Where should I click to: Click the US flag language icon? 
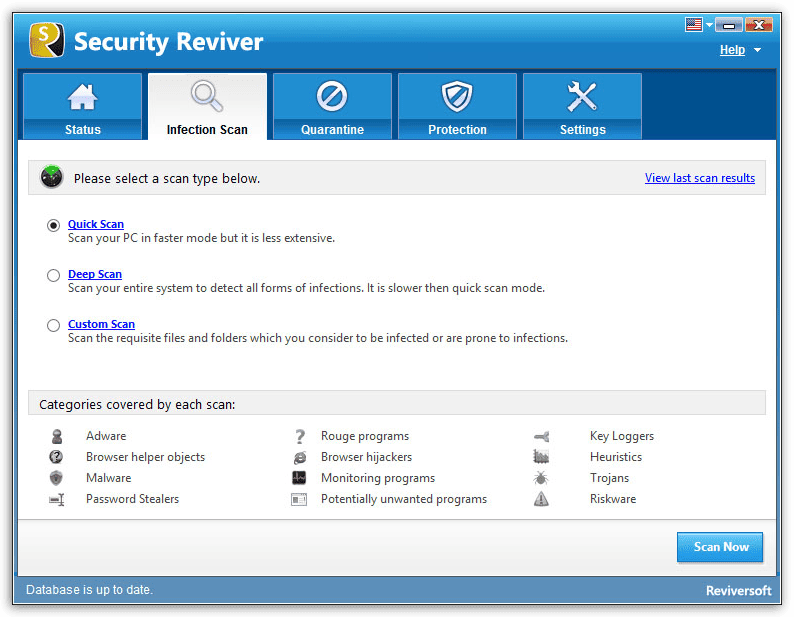point(693,24)
